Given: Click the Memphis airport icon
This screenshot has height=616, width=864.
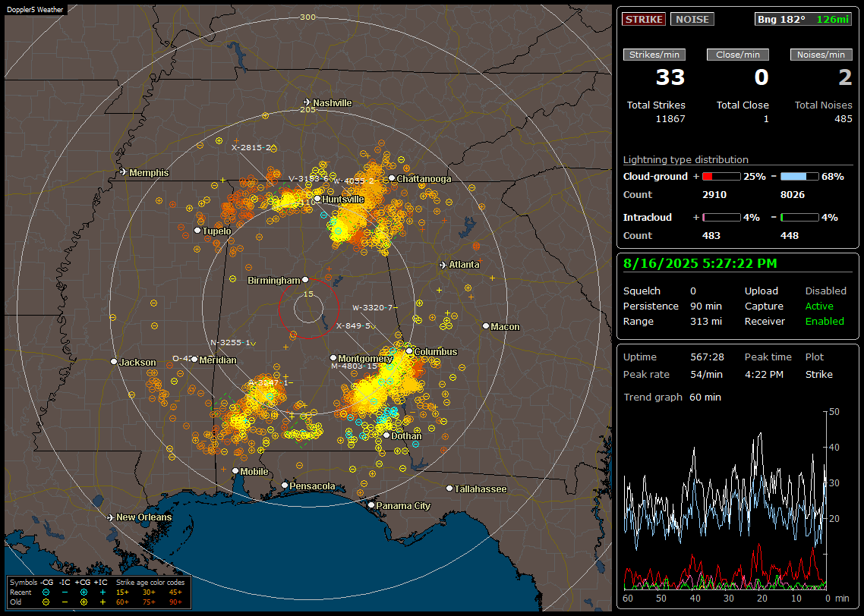Looking at the screenshot, I should coord(124,172).
